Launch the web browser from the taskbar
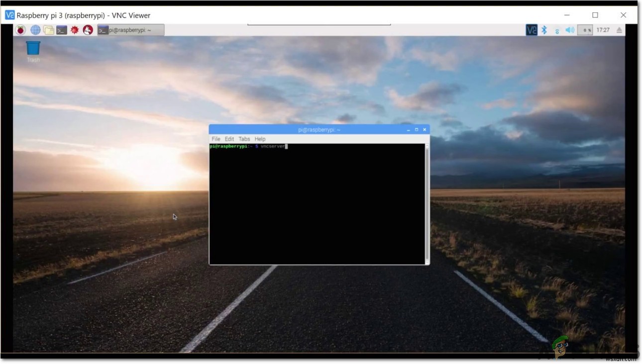The height and width of the screenshot is (364, 642). (34, 30)
